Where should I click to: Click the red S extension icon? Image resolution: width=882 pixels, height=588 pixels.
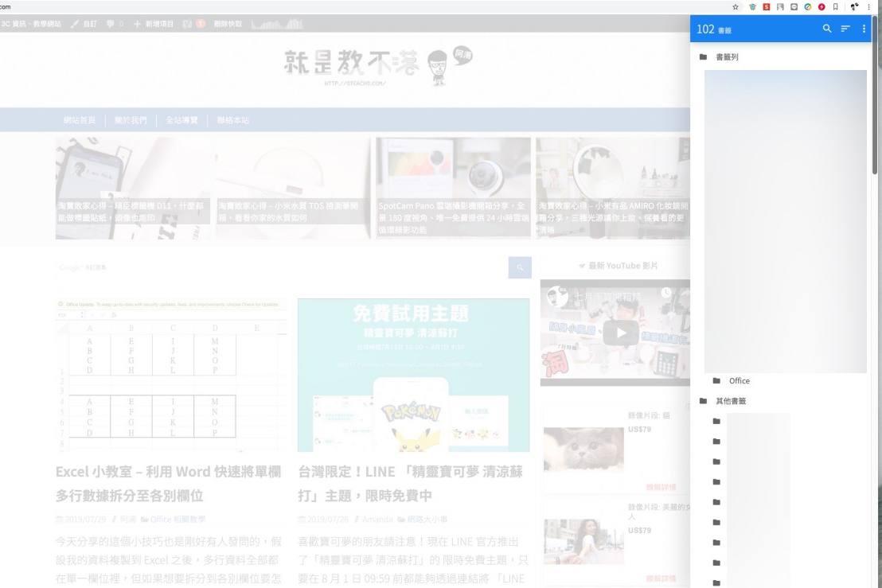[x=766, y=7]
